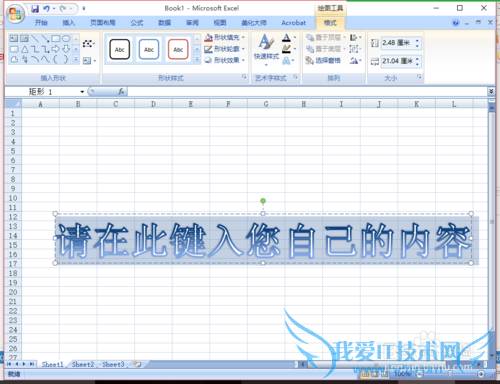Expand the insert shapes gallery
500x384 pixels.
click(x=76, y=60)
